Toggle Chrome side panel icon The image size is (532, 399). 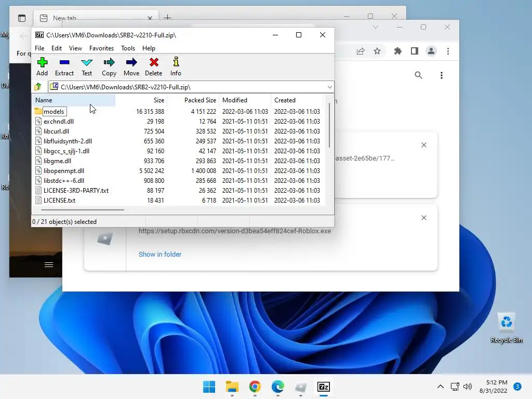414,51
